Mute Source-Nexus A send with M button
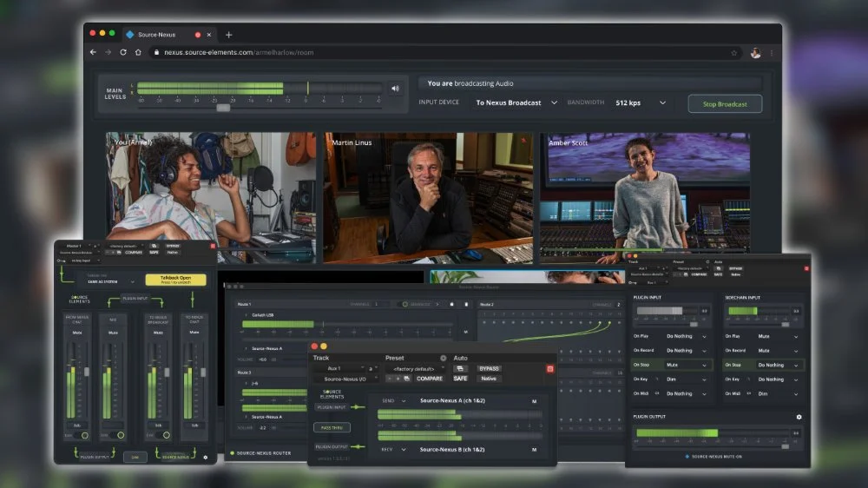Screen dimensions: 868x488 pos(534,401)
